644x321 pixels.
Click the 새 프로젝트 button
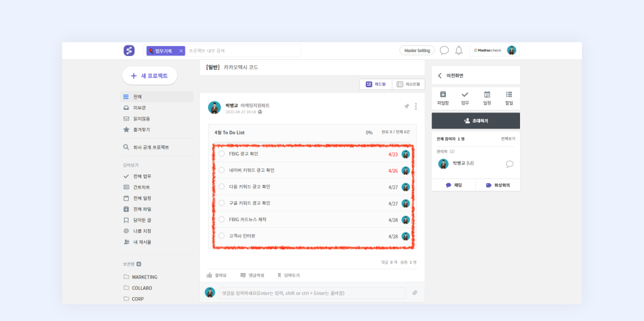coord(149,76)
